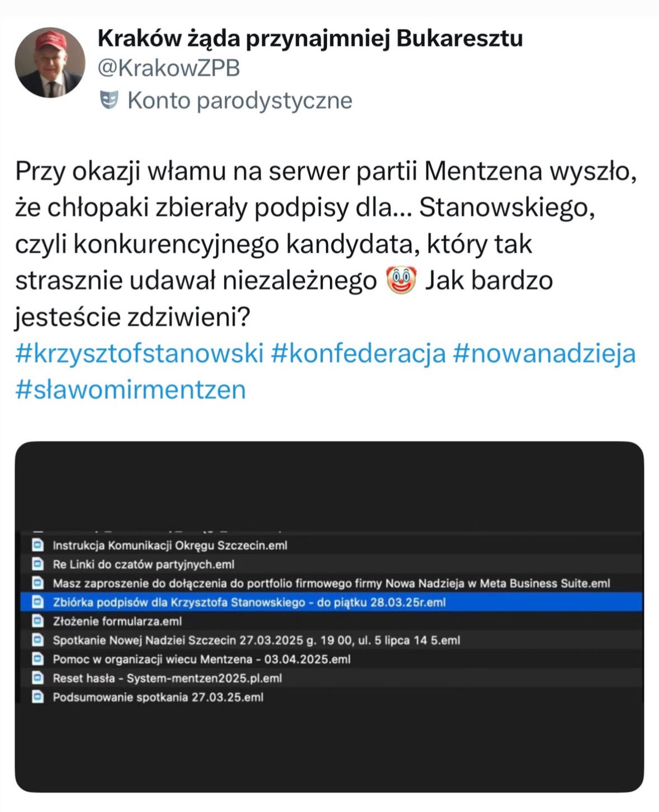Select the Reset hasła System-mentzen2025.pl.eml file name
The image size is (659, 812).
(167, 678)
